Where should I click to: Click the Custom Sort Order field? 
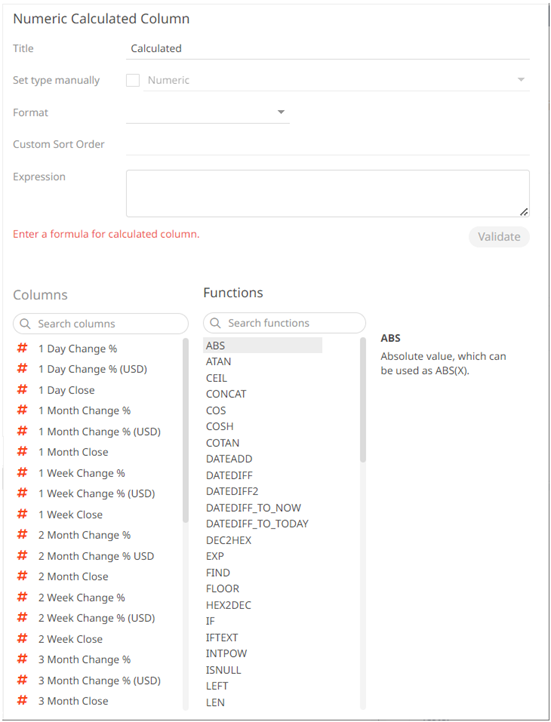(328, 144)
